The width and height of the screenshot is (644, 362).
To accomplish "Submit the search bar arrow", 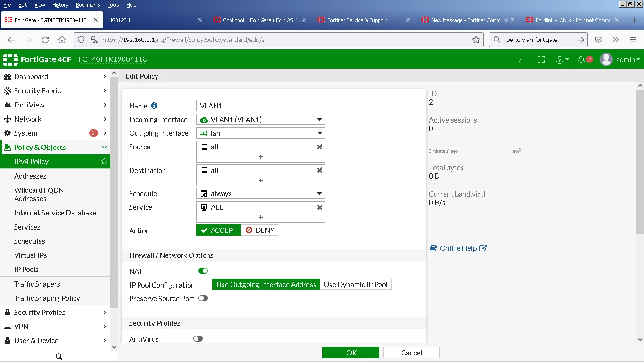I will click(x=581, y=40).
